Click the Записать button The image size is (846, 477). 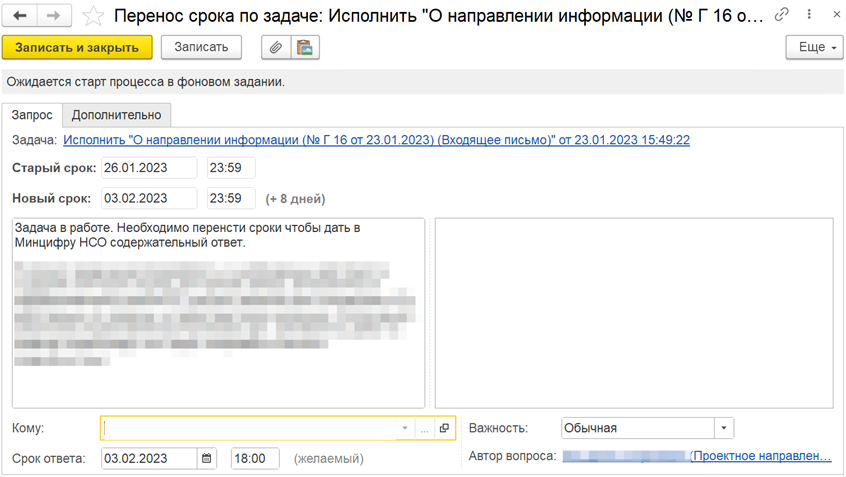pos(201,47)
